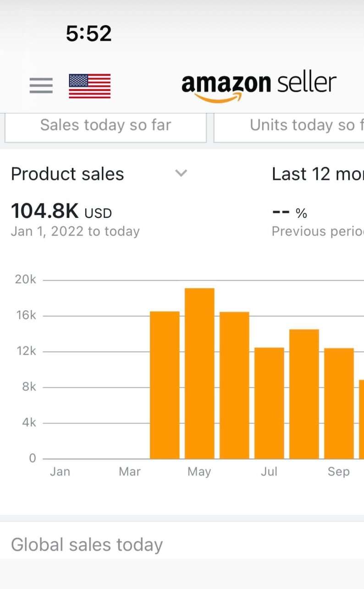Tap the 104.8K USD sales total
The height and width of the screenshot is (589, 364).
[61, 212]
